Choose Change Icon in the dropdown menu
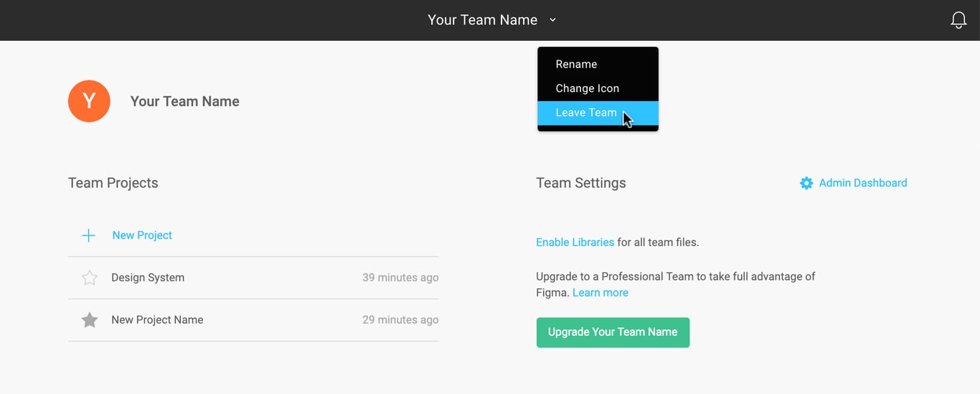This screenshot has height=394, width=980. (x=587, y=88)
